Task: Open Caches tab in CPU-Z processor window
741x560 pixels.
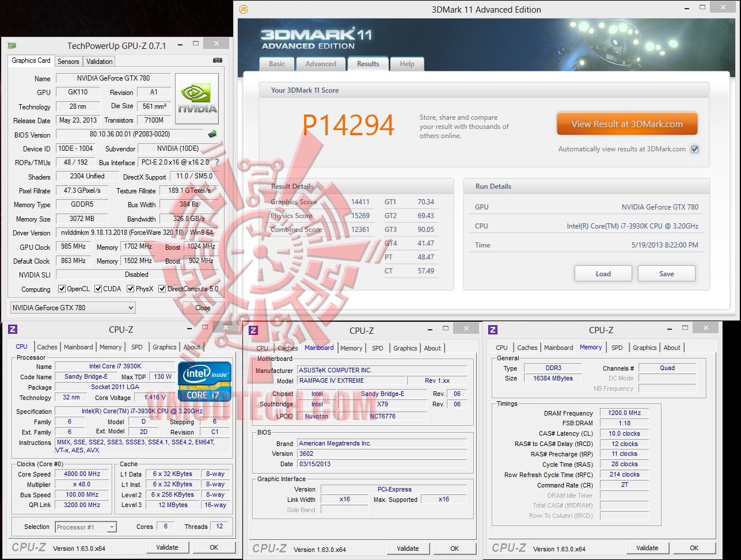Action: pyautogui.click(x=47, y=347)
